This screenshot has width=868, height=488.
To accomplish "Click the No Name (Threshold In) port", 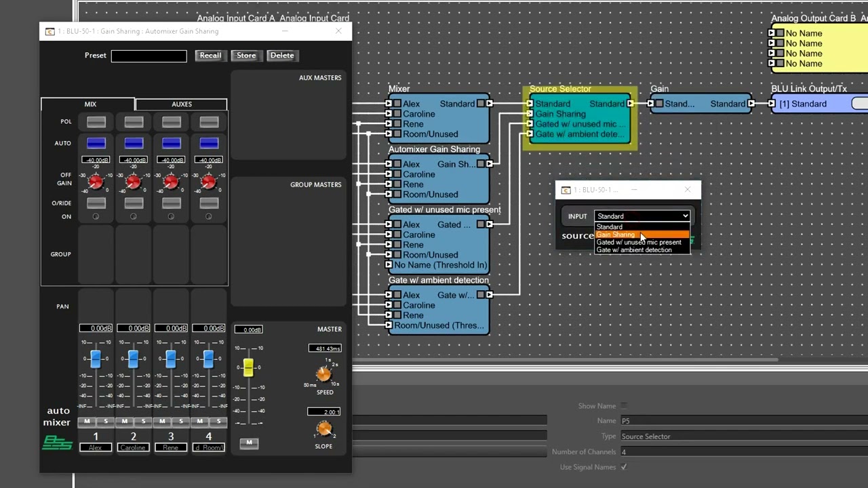I will pos(389,265).
